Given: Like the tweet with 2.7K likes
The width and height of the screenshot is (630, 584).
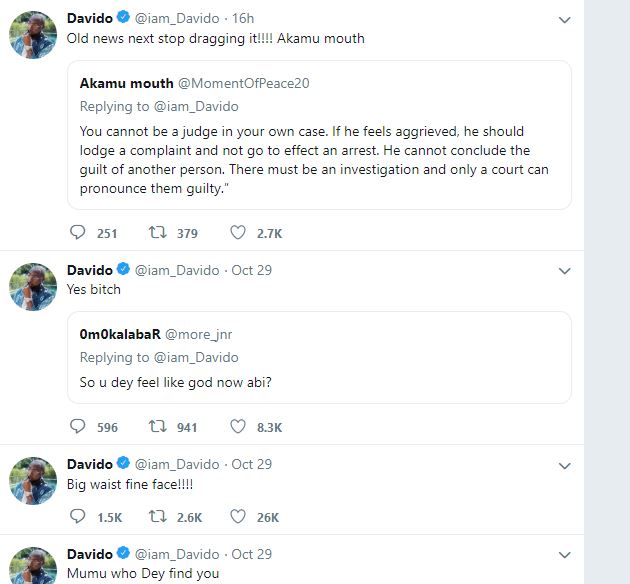Looking at the screenshot, I should pos(238,233).
